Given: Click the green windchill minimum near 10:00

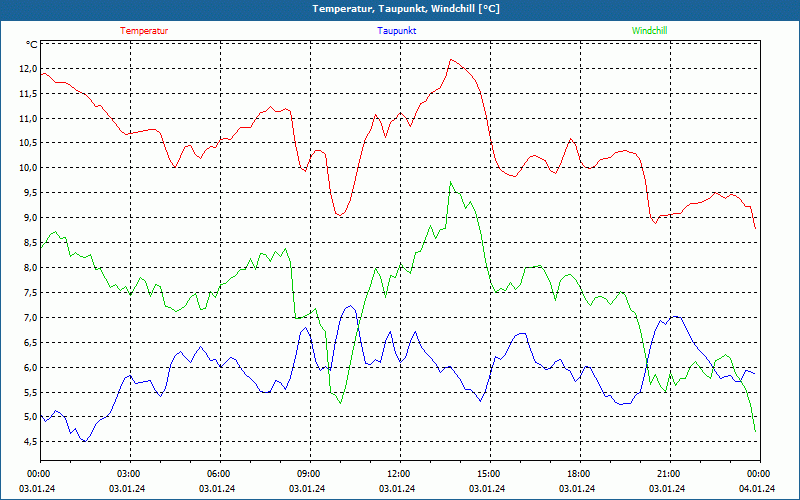Looking at the screenshot, I should coord(340,403).
